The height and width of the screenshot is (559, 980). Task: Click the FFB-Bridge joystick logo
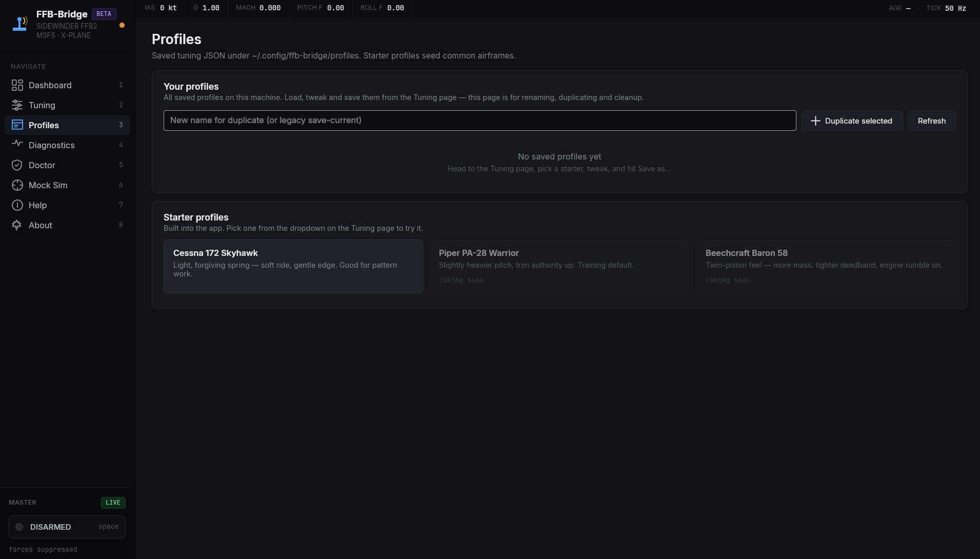coord(20,24)
